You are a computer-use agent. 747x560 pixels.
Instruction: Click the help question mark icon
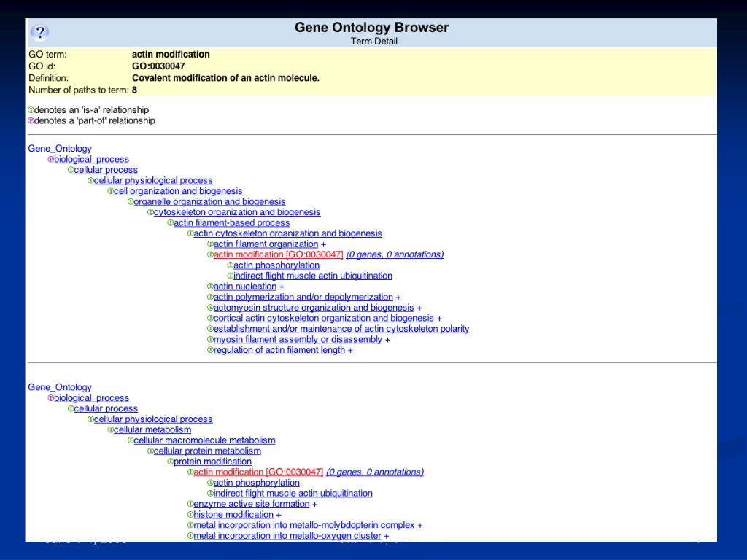coord(40,32)
